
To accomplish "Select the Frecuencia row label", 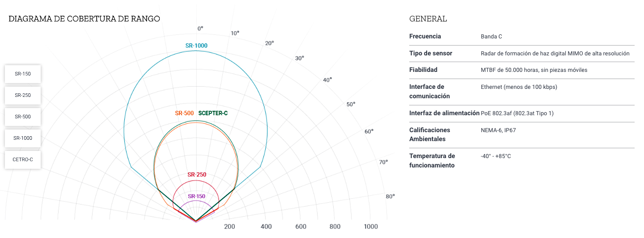I will pyautogui.click(x=425, y=36).
